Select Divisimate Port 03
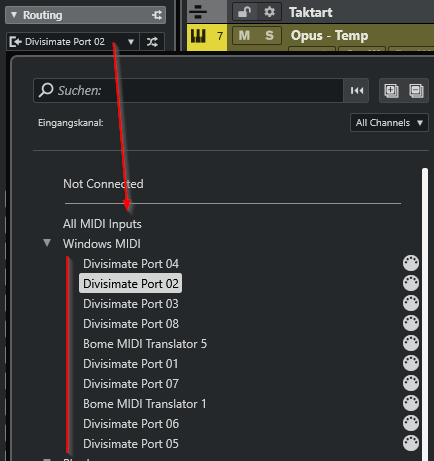The image size is (434, 461). (x=131, y=304)
